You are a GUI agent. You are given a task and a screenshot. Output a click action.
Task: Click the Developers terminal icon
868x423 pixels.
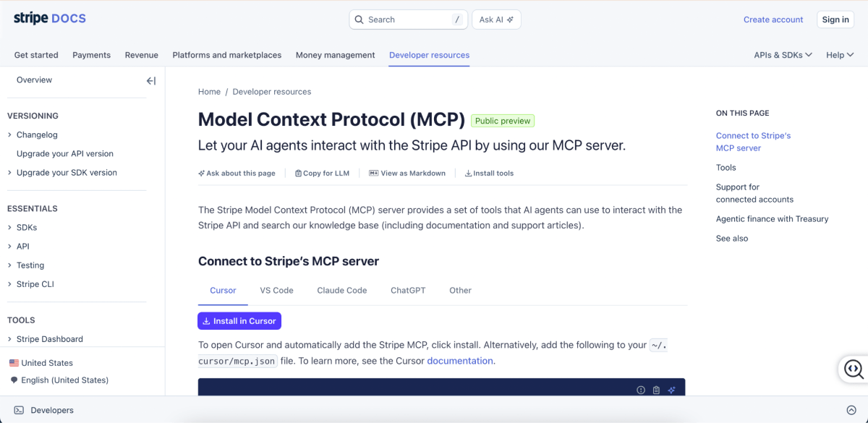coord(19,410)
